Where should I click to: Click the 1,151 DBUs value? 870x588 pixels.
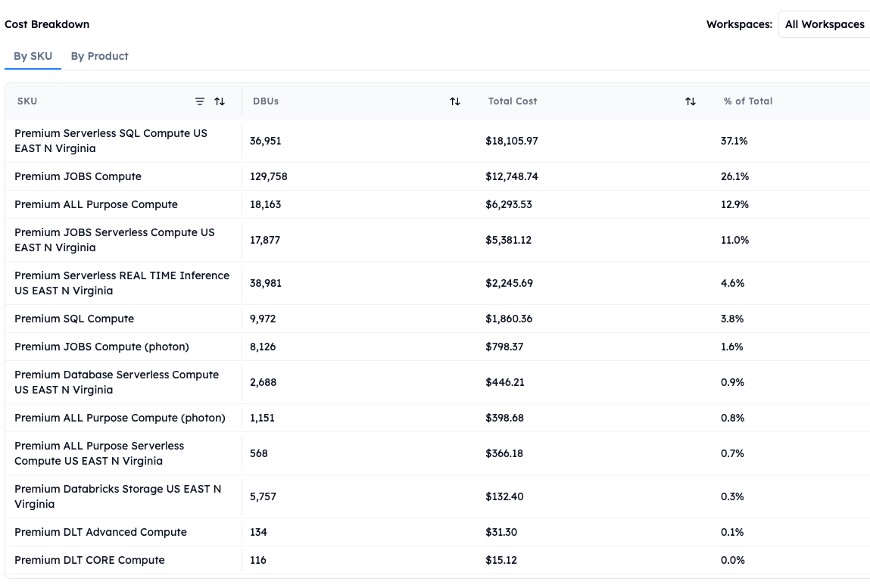tap(262, 418)
